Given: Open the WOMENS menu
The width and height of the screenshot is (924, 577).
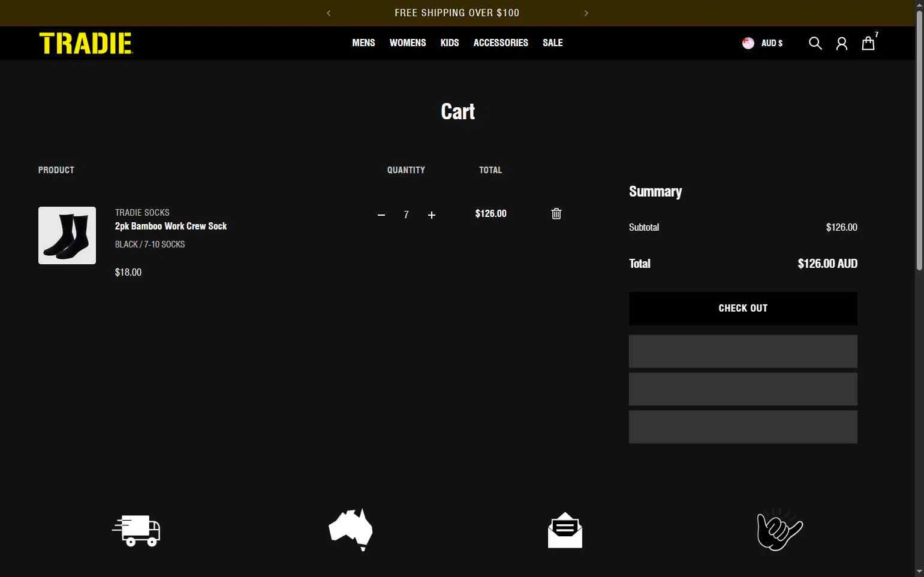Looking at the screenshot, I should 408,43.
